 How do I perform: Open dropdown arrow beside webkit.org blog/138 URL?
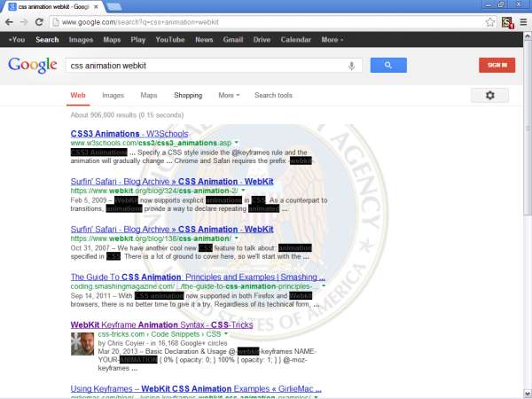click(236, 239)
